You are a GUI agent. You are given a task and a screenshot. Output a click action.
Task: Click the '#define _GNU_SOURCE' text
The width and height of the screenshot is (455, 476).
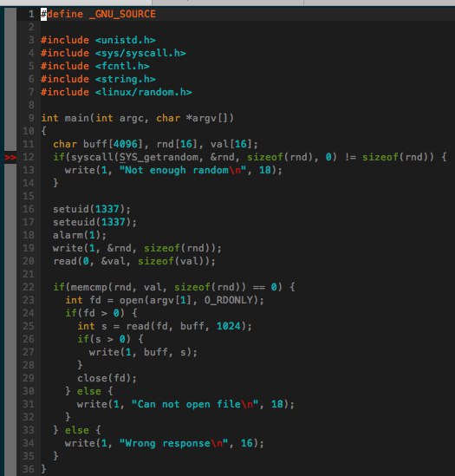[98, 14]
